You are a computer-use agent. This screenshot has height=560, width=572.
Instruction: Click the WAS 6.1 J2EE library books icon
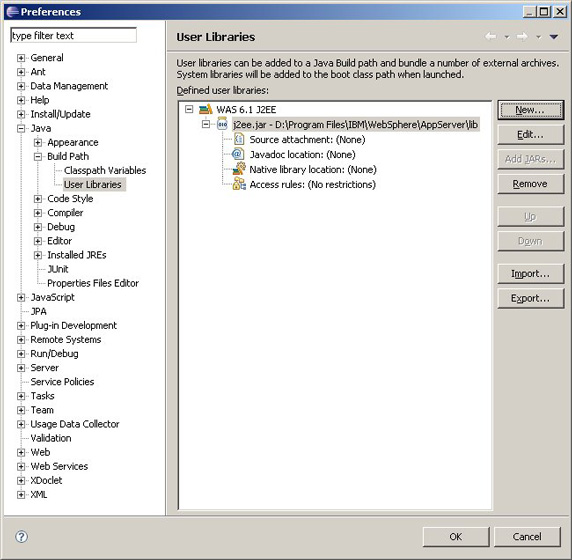point(206,109)
